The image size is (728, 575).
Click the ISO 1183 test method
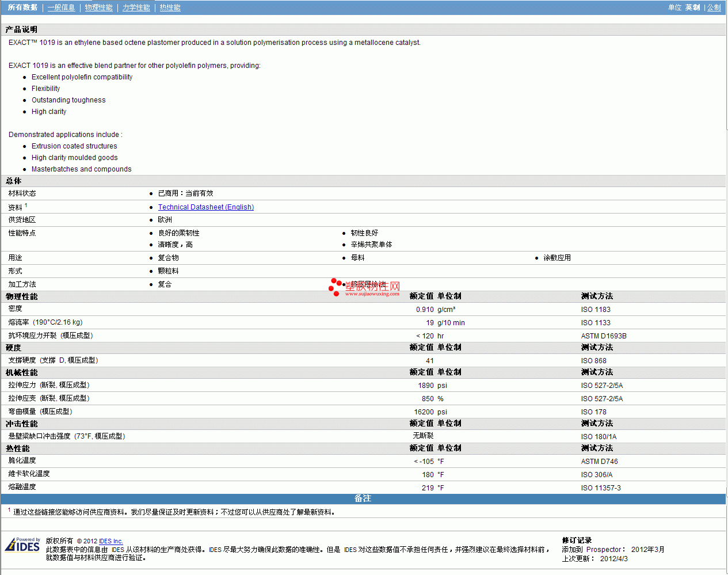click(x=596, y=310)
